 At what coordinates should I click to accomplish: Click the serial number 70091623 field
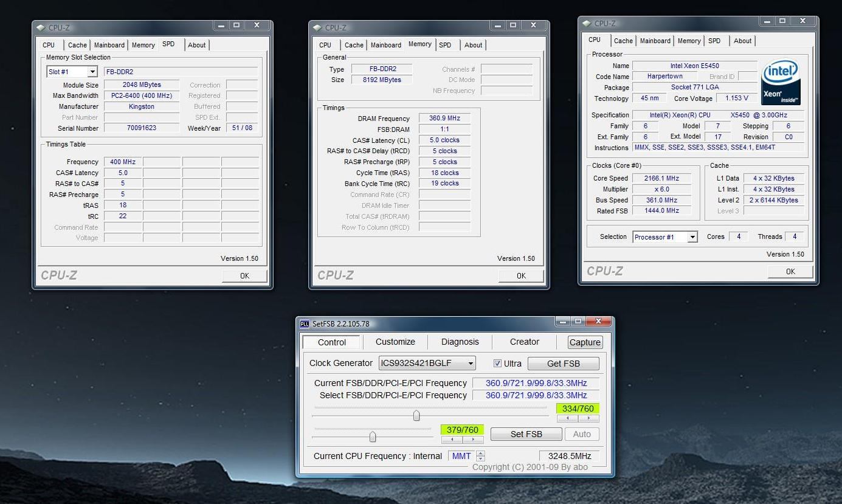coord(142,128)
